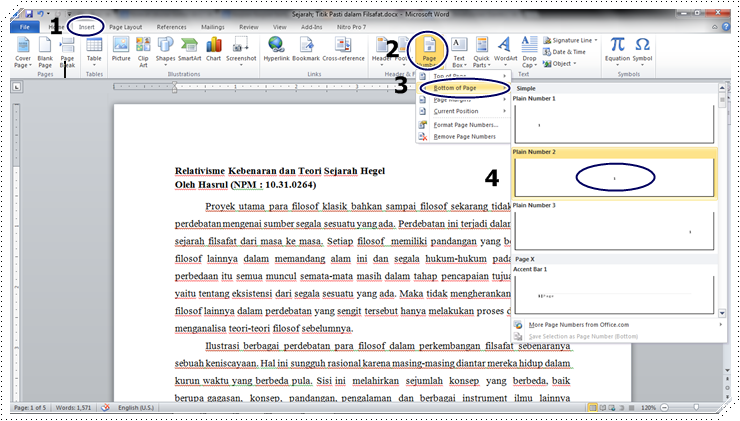Screen dimensions: 740x421
Task: Insert a Blank Page
Action: pos(45,52)
